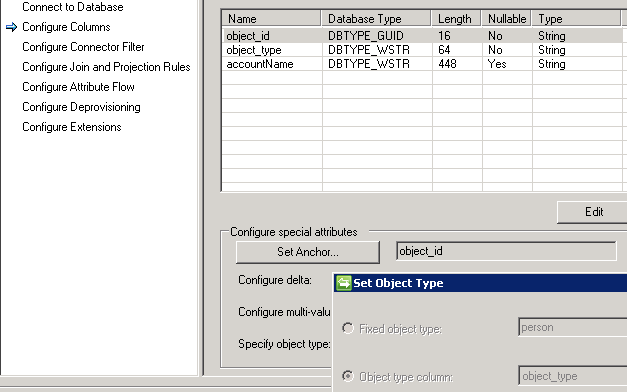This screenshot has width=627, height=392.
Task: Click the Configure delta label
Action: tap(275, 280)
